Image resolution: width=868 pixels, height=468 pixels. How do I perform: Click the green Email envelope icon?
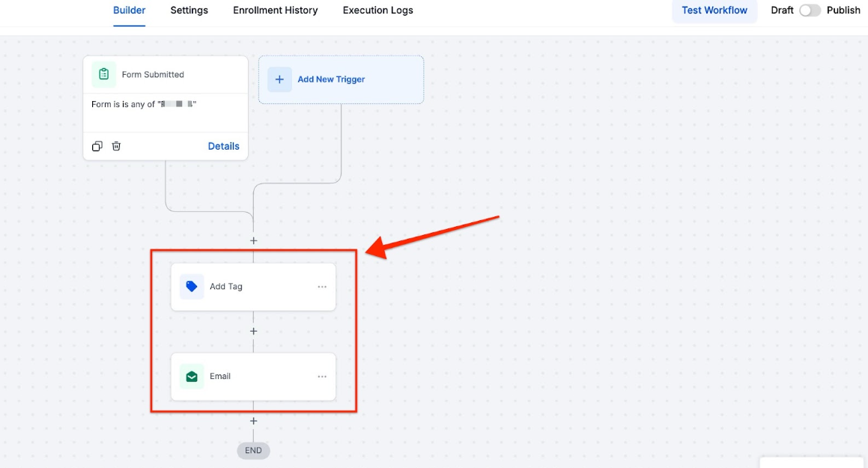[x=192, y=376]
